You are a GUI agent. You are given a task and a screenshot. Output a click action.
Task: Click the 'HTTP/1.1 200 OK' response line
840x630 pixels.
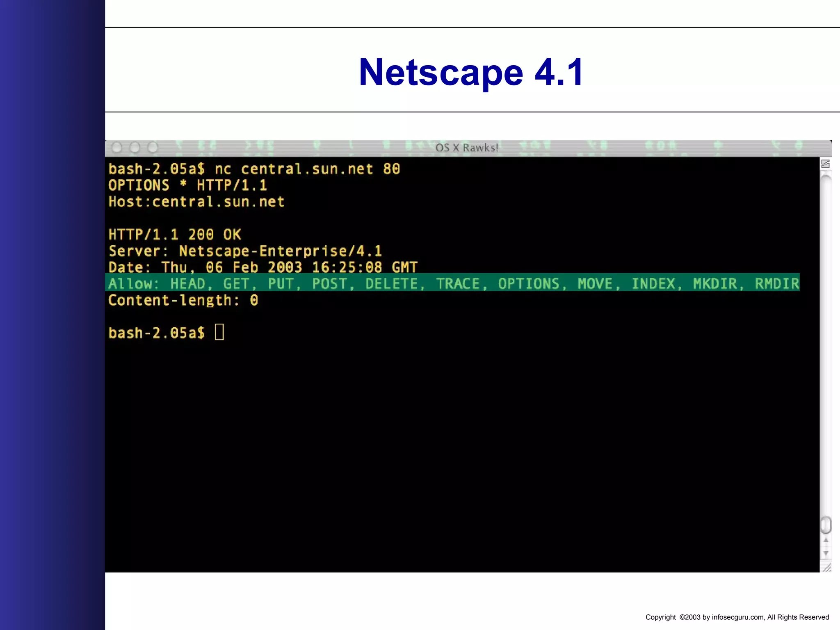175,235
